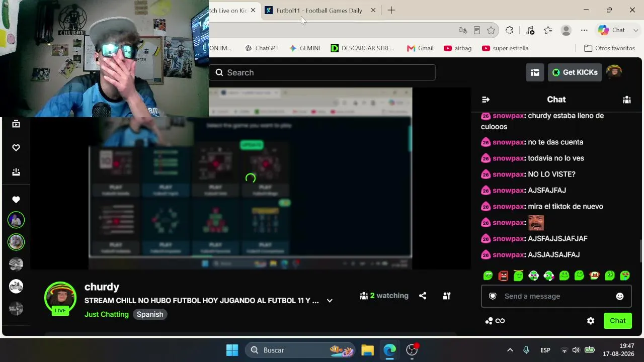Close the Futbol11 browser tab

coord(373,10)
